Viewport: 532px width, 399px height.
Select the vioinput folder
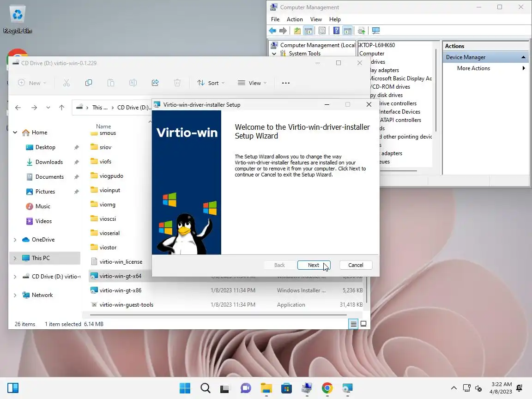pos(109,190)
